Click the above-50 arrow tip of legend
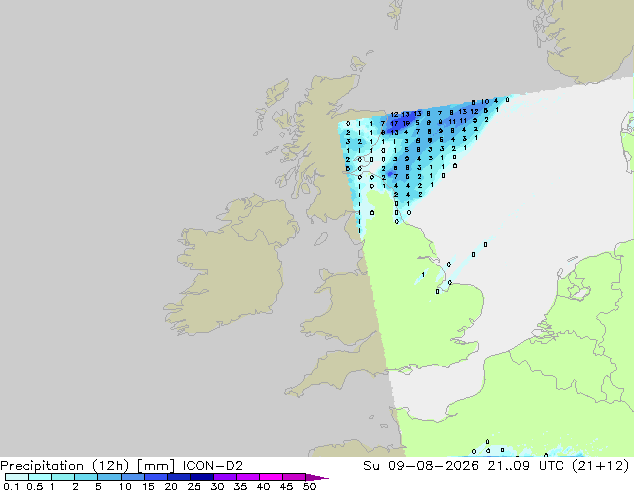This screenshot has width=634, height=490. 317,477
